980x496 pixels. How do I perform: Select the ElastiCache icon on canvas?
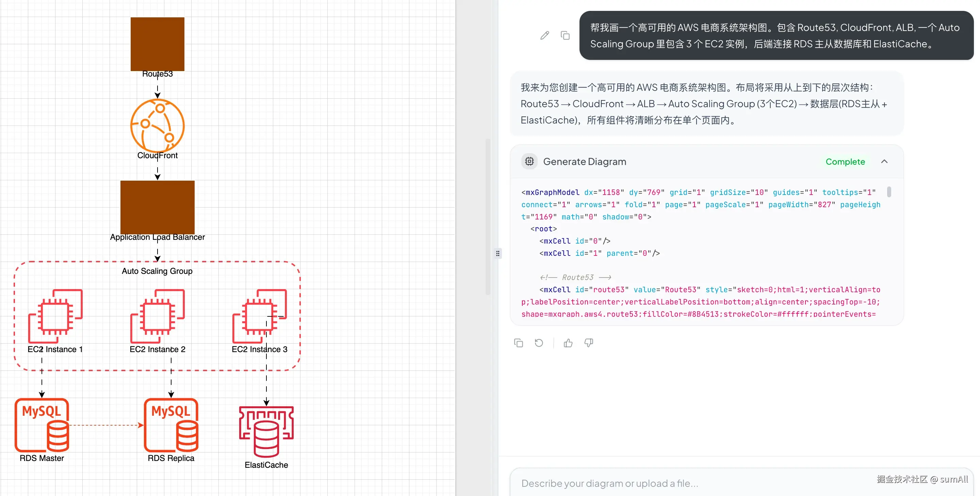click(x=266, y=431)
